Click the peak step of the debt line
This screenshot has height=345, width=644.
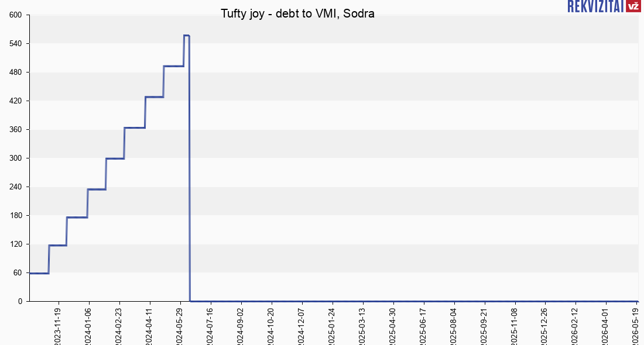tap(186, 36)
